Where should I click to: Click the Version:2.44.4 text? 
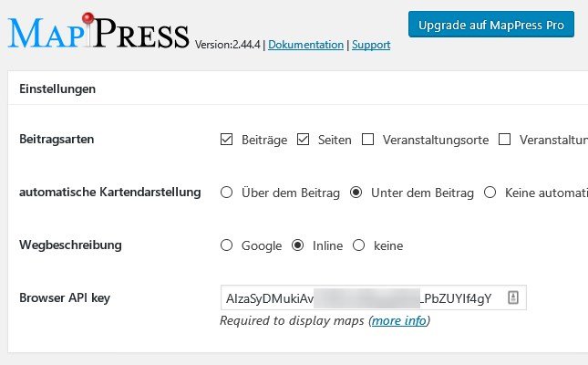click(x=228, y=45)
